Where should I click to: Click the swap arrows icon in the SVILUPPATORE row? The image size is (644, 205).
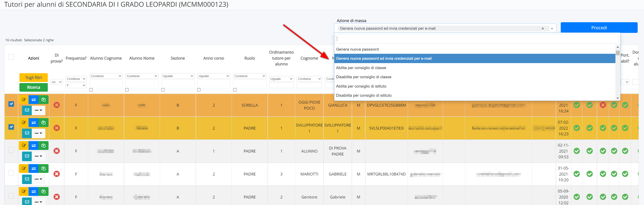coord(33,122)
